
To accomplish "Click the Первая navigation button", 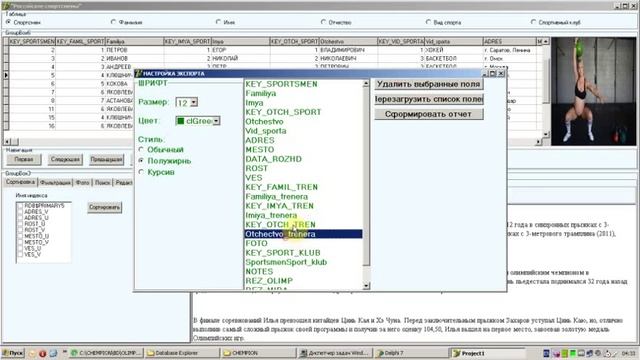I will point(24,160).
